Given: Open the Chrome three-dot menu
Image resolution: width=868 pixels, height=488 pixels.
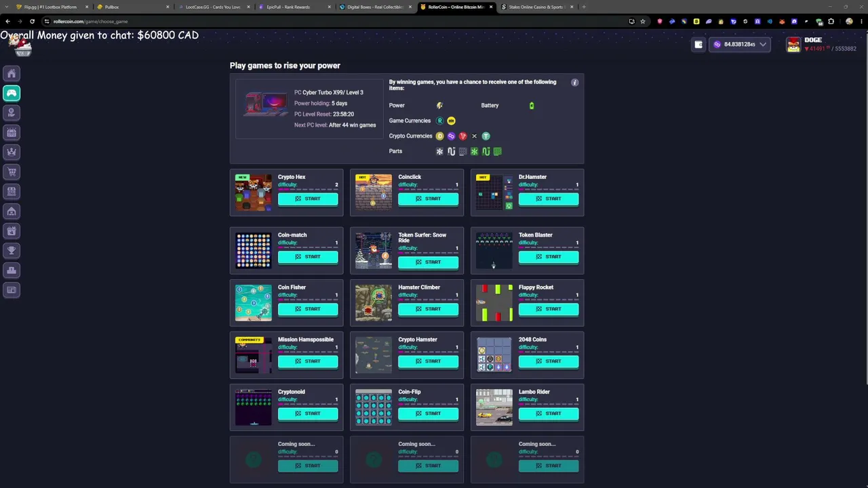Looking at the screenshot, I should click(860, 21).
